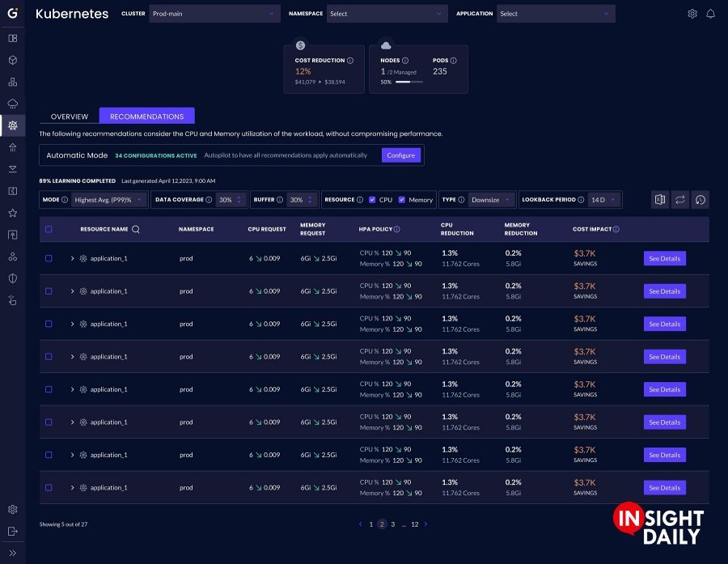This screenshot has height=564, width=728.
Task: Expand the first application_1 row
Action: pyautogui.click(x=72, y=259)
